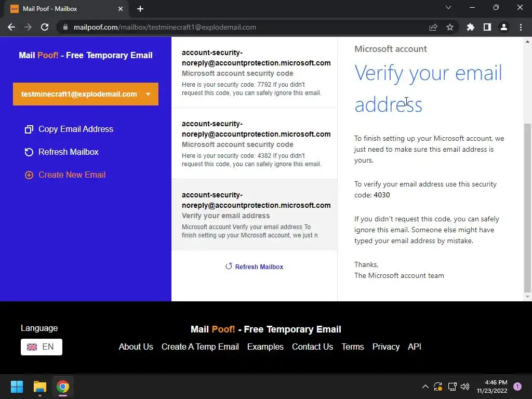Click the email pane scrollbar thumb
Image resolution: width=532 pixels, height=399 pixels.
pyautogui.click(x=527, y=208)
